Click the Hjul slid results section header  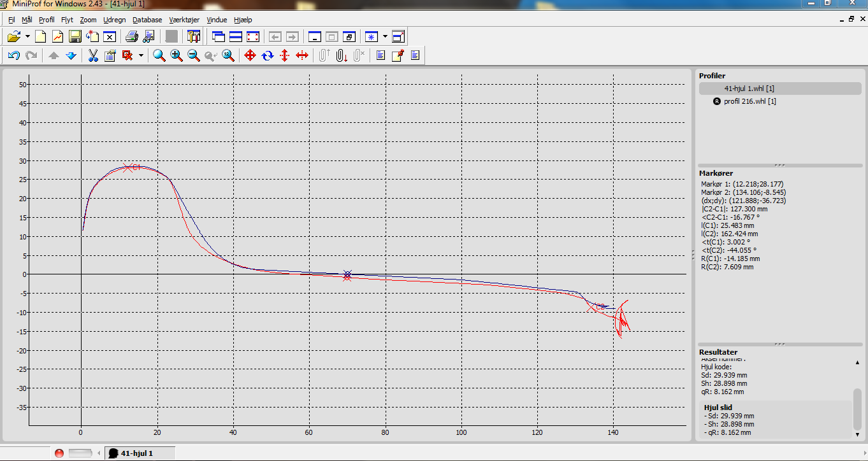(718, 408)
